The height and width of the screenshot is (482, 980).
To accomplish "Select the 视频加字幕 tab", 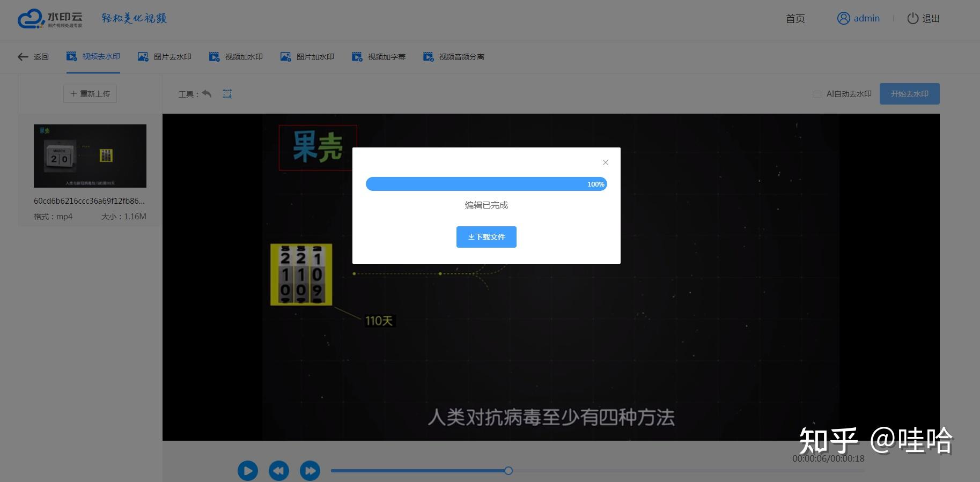I will pos(379,57).
